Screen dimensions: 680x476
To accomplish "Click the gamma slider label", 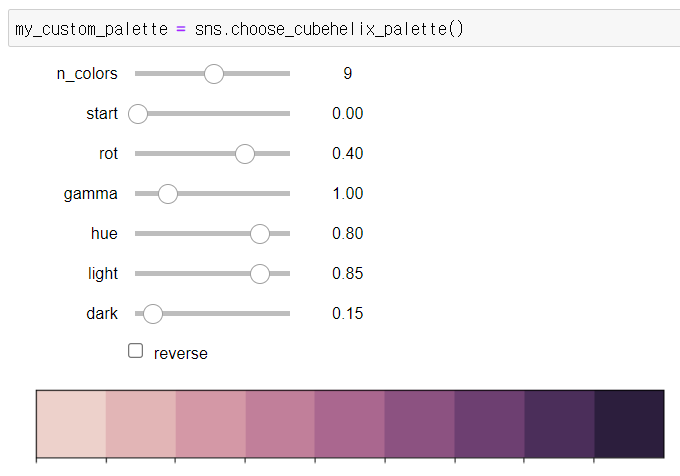I will click(x=91, y=194).
